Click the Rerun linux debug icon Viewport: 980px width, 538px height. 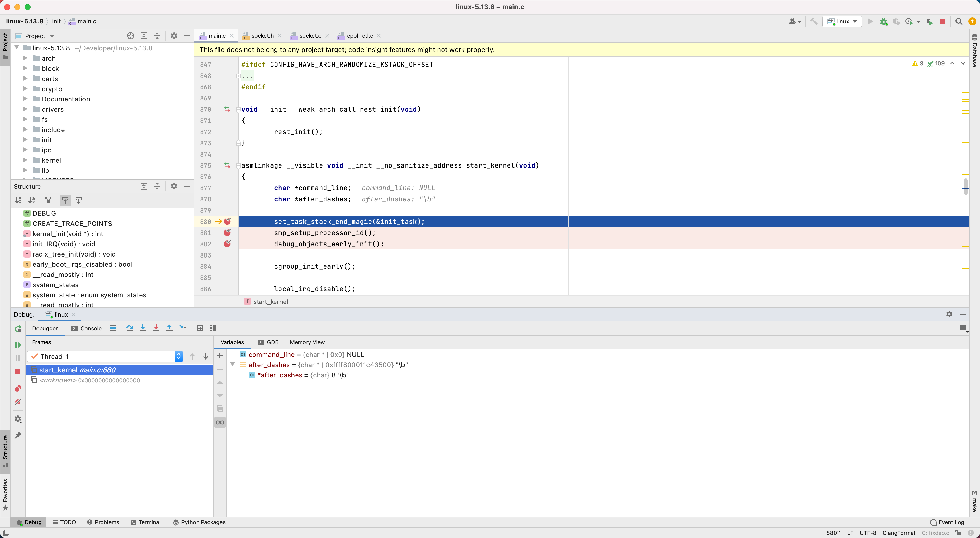click(x=18, y=328)
